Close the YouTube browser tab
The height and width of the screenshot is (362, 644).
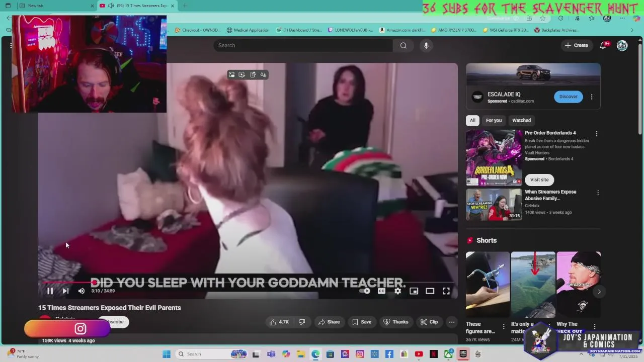coord(173,6)
